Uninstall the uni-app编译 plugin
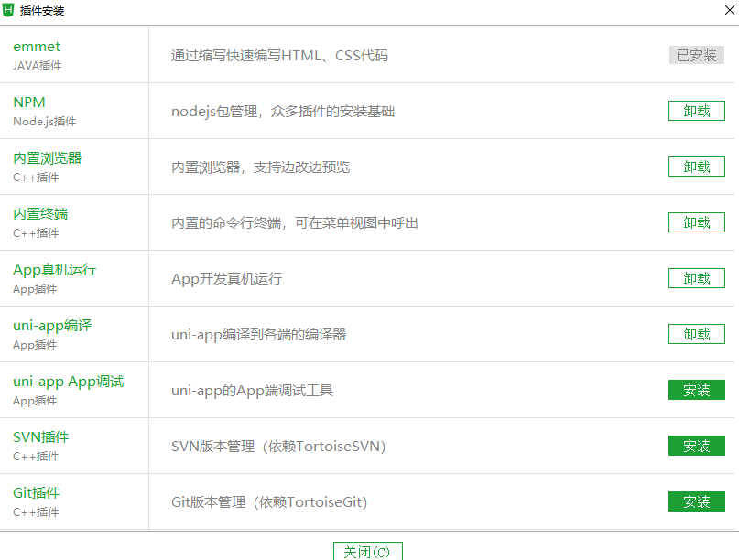The width and height of the screenshot is (739, 560). tap(697, 334)
